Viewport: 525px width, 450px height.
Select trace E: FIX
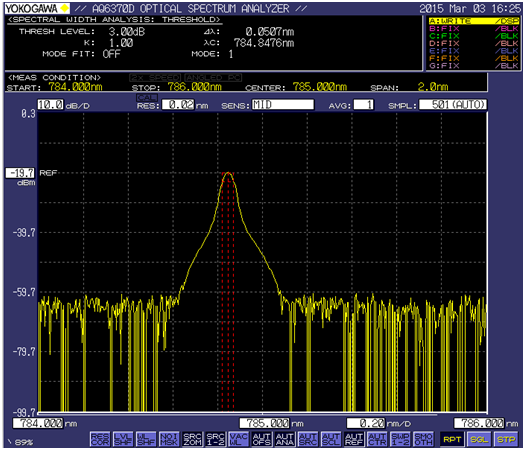coord(474,51)
